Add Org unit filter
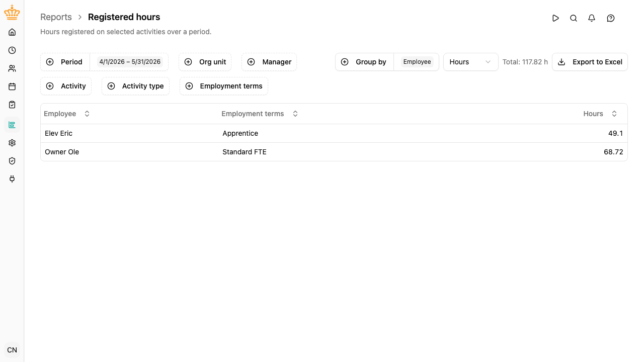 205,62
